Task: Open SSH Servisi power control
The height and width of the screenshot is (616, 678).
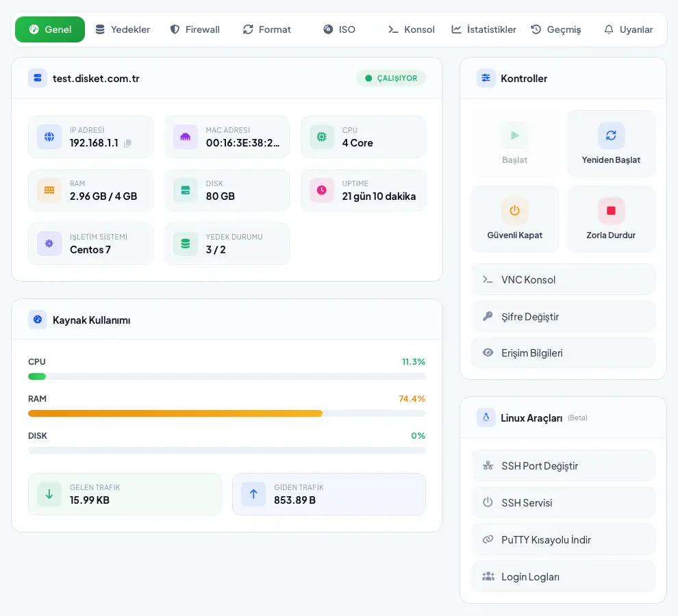Action: pos(563,502)
